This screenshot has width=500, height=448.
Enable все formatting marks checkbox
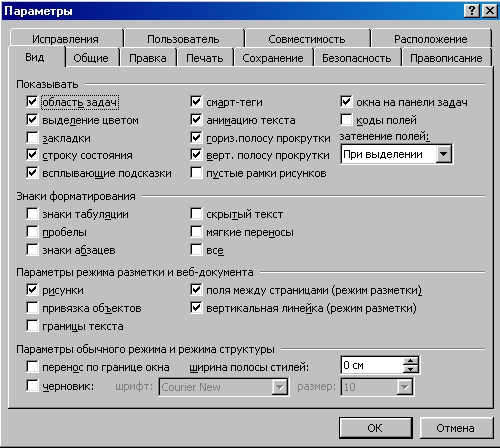(196, 249)
